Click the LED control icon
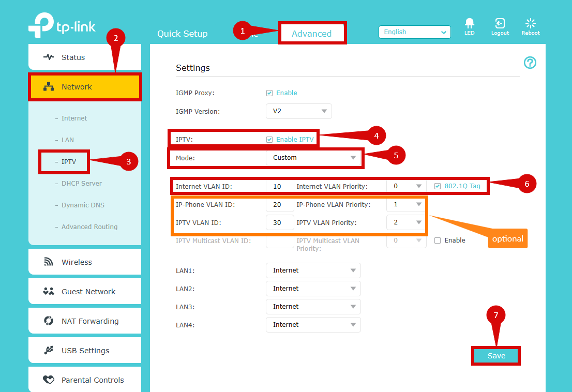This screenshot has width=572, height=392. [x=469, y=24]
